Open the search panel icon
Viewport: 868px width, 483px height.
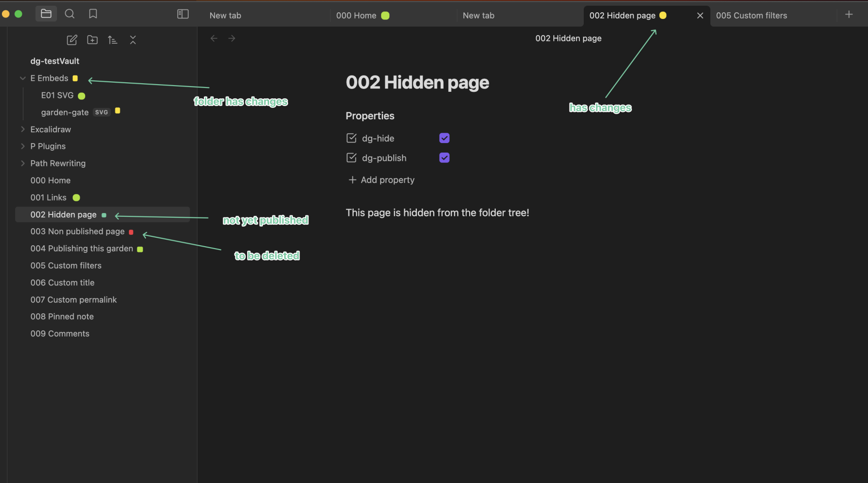[x=69, y=14]
